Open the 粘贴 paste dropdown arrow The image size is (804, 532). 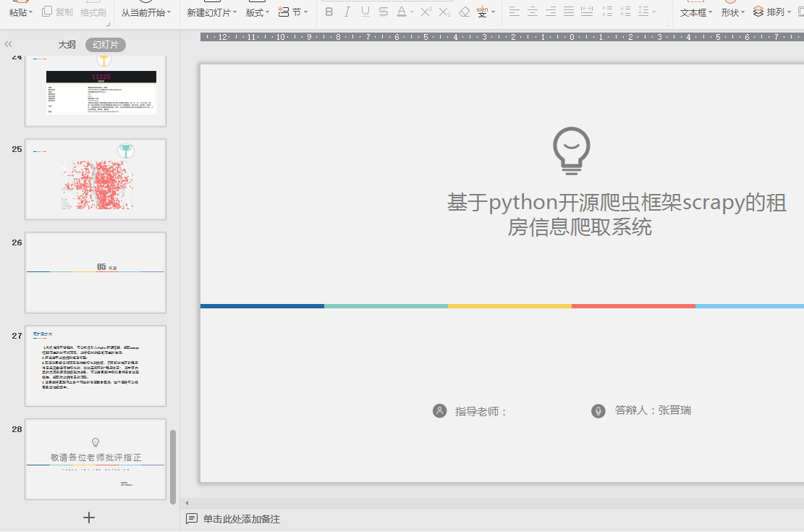point(31,12)
